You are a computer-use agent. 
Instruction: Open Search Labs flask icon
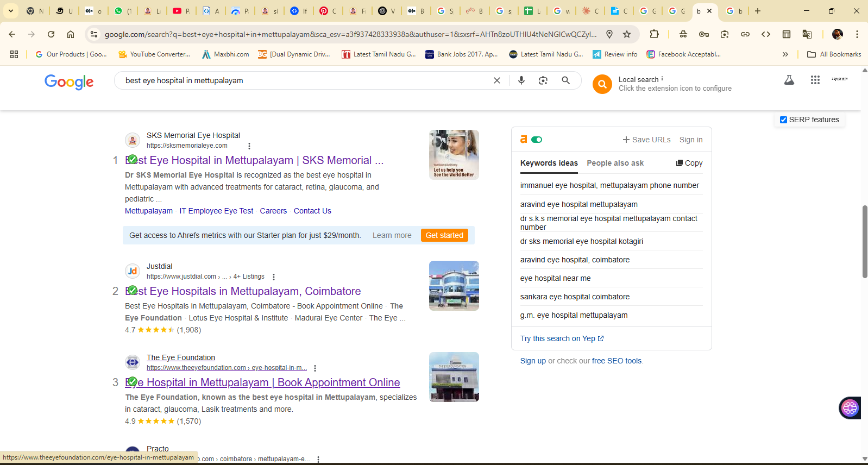(789, 80)
